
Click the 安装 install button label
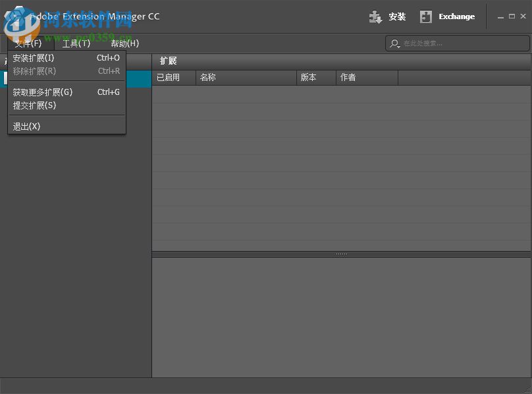click(x=398, y=16)
